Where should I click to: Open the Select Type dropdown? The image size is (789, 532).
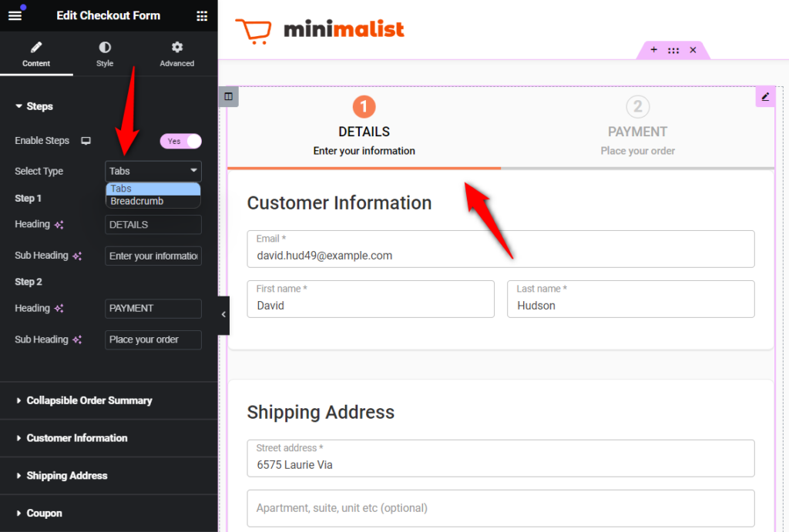(x=153, y=171)
